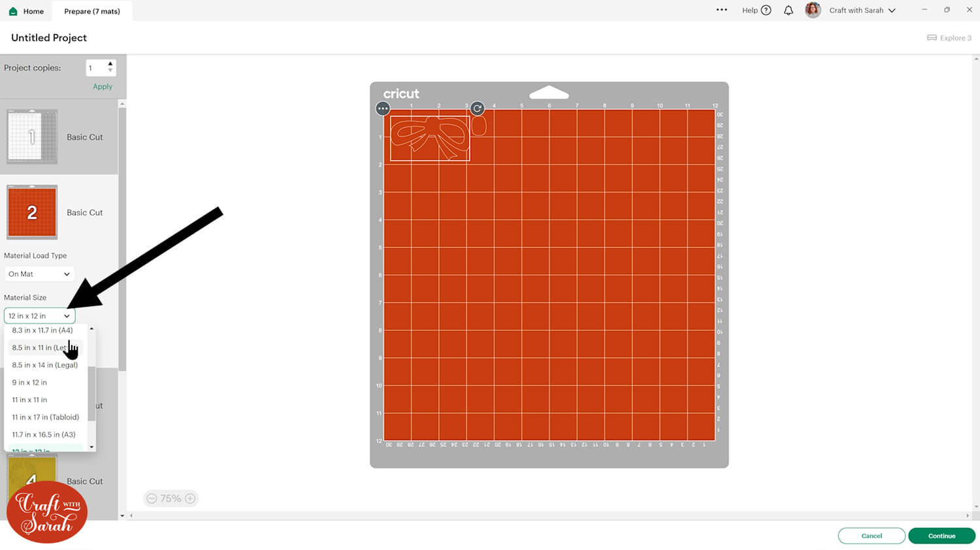
Task: Click the Home icon in the title bar
Action: tap(13, 11)
